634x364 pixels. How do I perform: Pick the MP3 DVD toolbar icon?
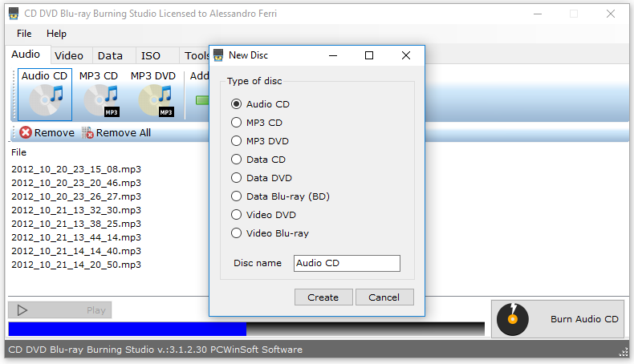(153, 100)
